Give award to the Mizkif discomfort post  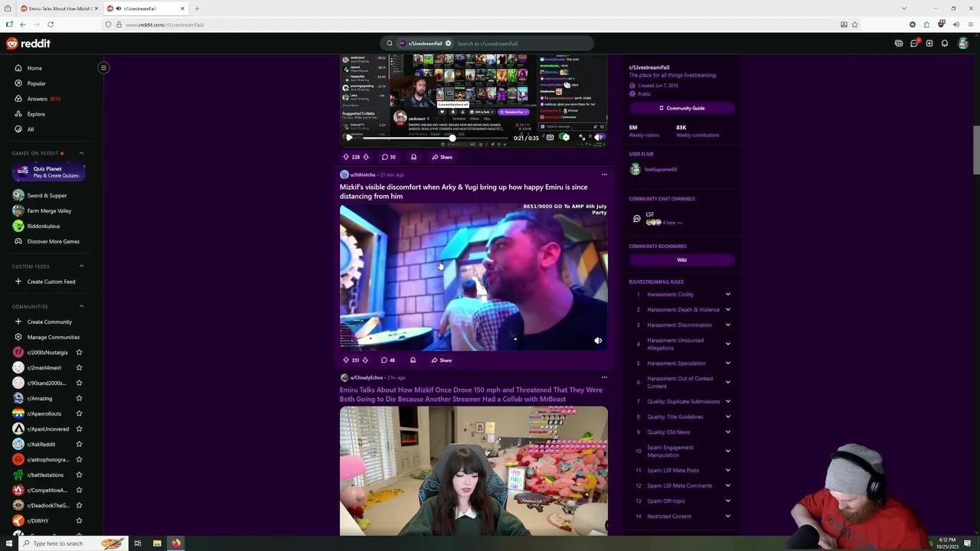click(x=413, y=360)
